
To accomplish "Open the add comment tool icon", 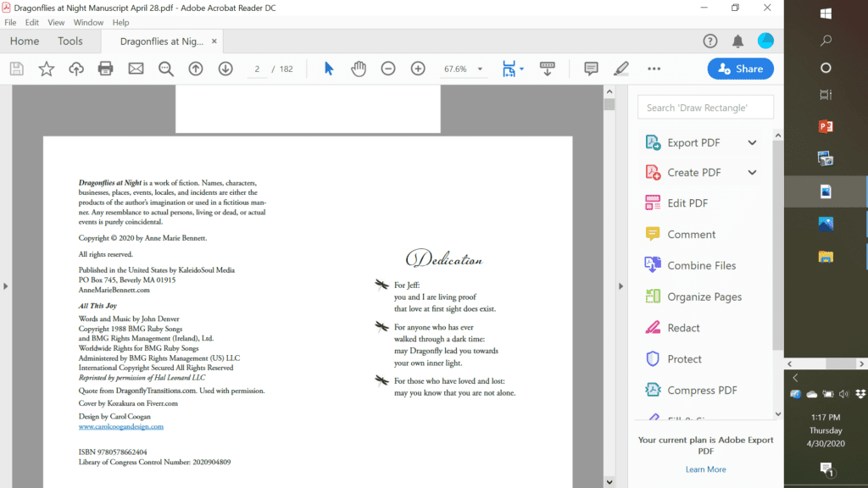I will tap(591, 69).
